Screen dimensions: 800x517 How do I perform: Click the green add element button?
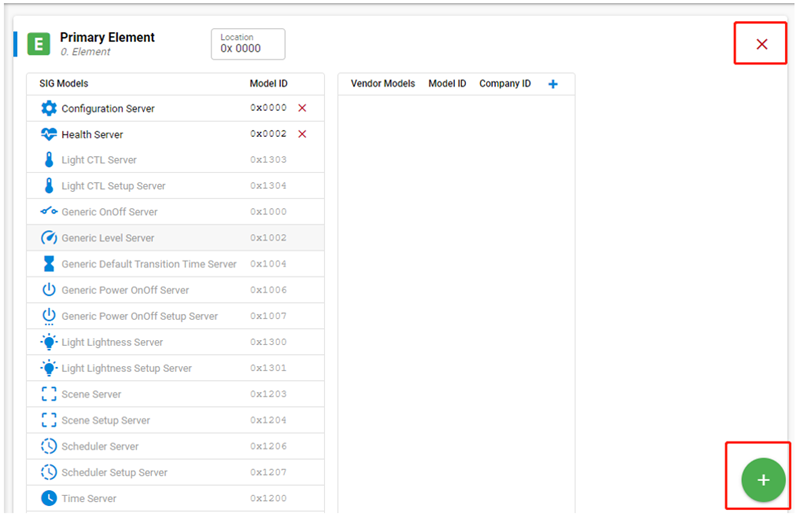click(763, 480)
